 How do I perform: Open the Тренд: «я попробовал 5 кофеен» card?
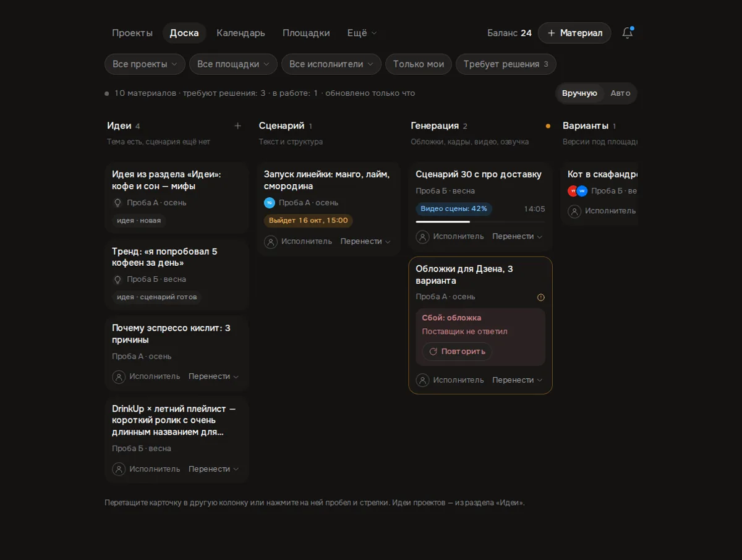pos(177,274)
